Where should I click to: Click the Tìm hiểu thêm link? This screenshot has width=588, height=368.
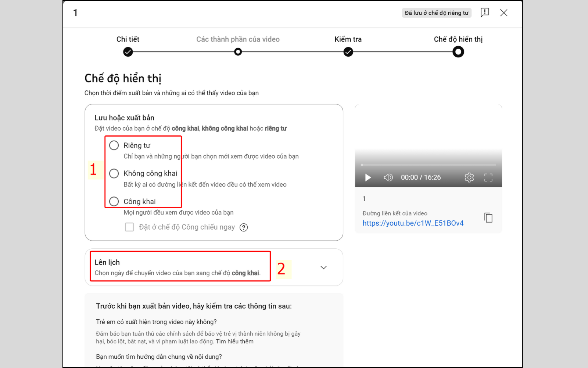tap(234, 342)
